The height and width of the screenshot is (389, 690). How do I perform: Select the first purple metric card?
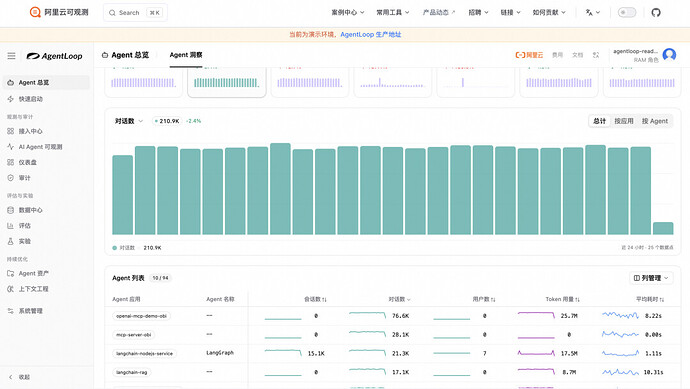click(143, 82)
